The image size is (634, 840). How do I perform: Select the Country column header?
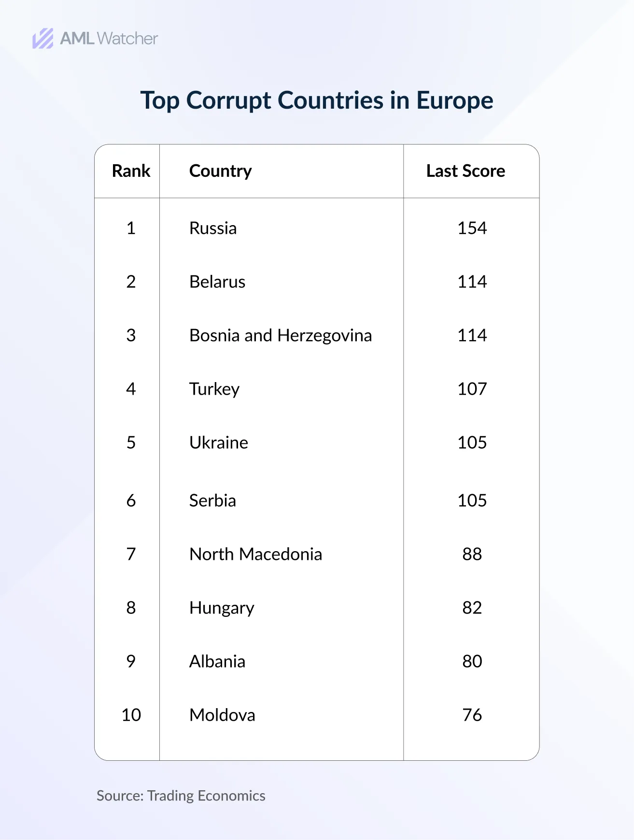[x=220, y=171]
